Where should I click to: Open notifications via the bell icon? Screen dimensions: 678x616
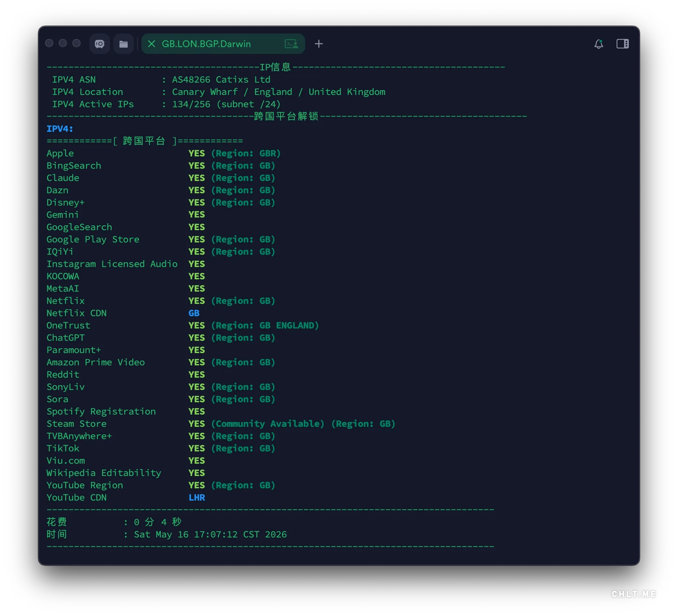tap(599, 44)
